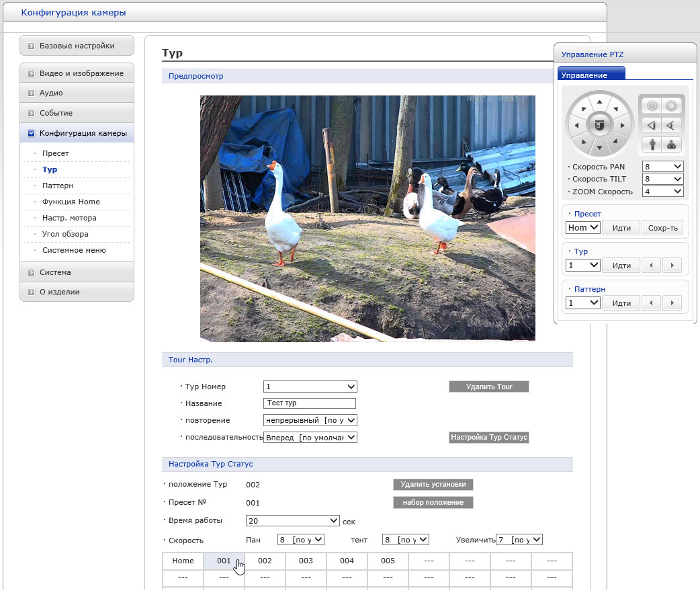The image size is (700, 605).
Task: Open the Время работы dropdown
Action: [x=293, y=521]
